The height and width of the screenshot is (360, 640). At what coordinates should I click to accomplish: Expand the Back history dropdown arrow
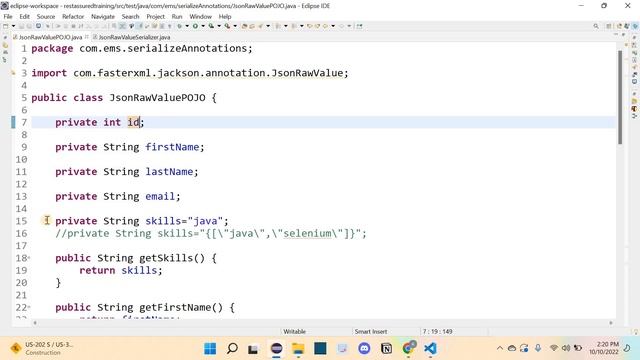333,26
